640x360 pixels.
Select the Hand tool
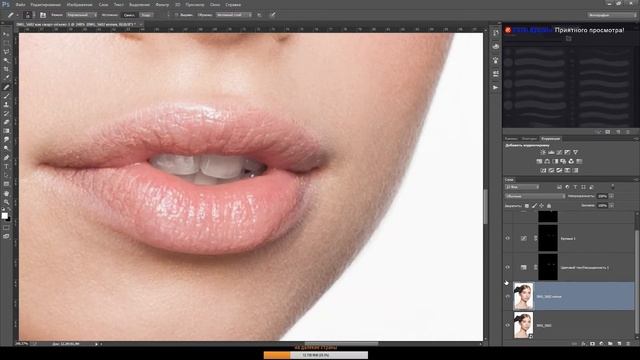[6, 193]
